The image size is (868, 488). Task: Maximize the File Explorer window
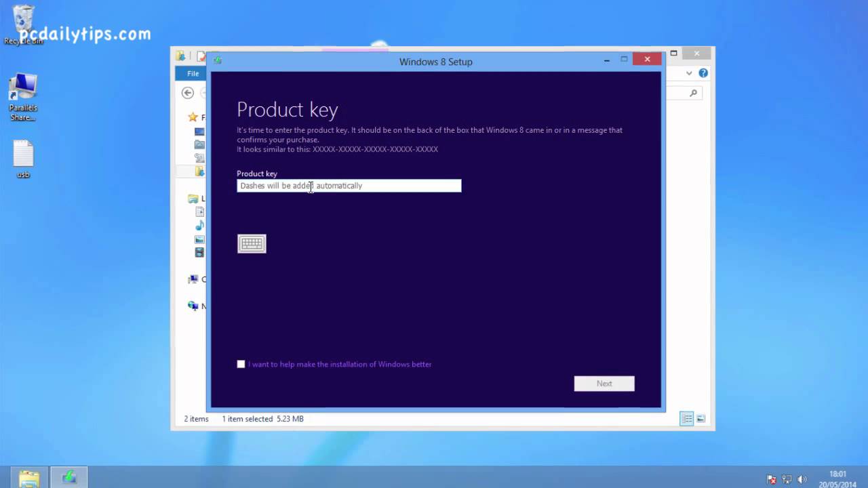673,53
